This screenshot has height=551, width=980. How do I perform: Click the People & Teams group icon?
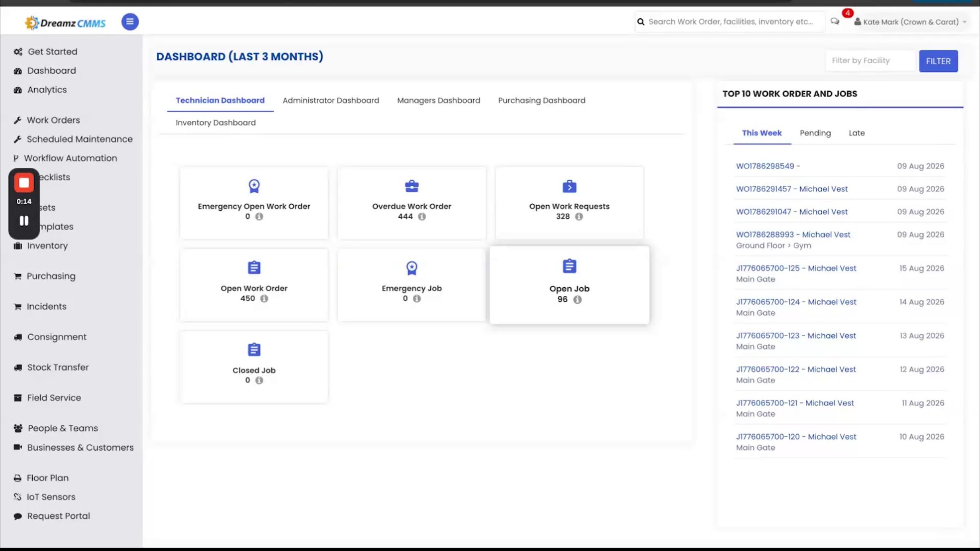(18, 428)
